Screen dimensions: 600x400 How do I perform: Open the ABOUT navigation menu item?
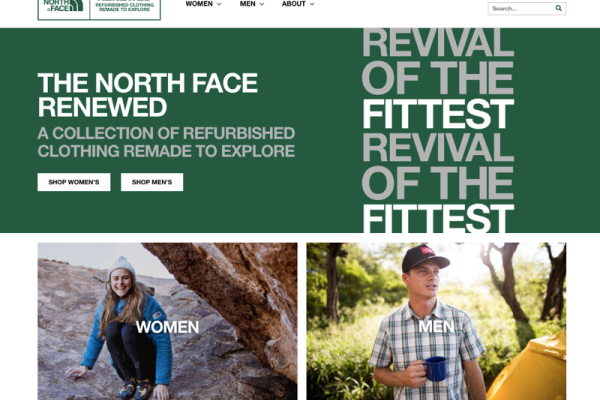point(293,4)
